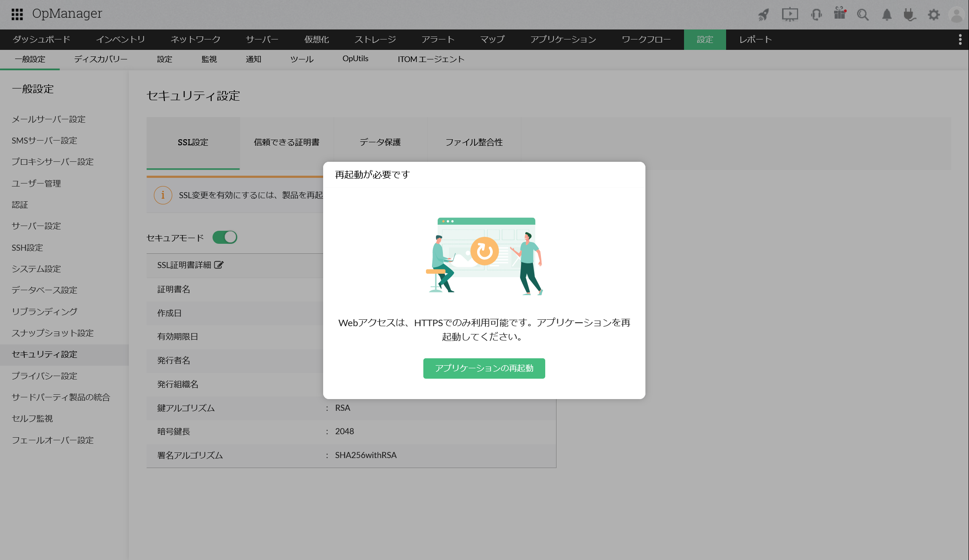Open the ディスカバリー submenu tab

tap(101, 59)
